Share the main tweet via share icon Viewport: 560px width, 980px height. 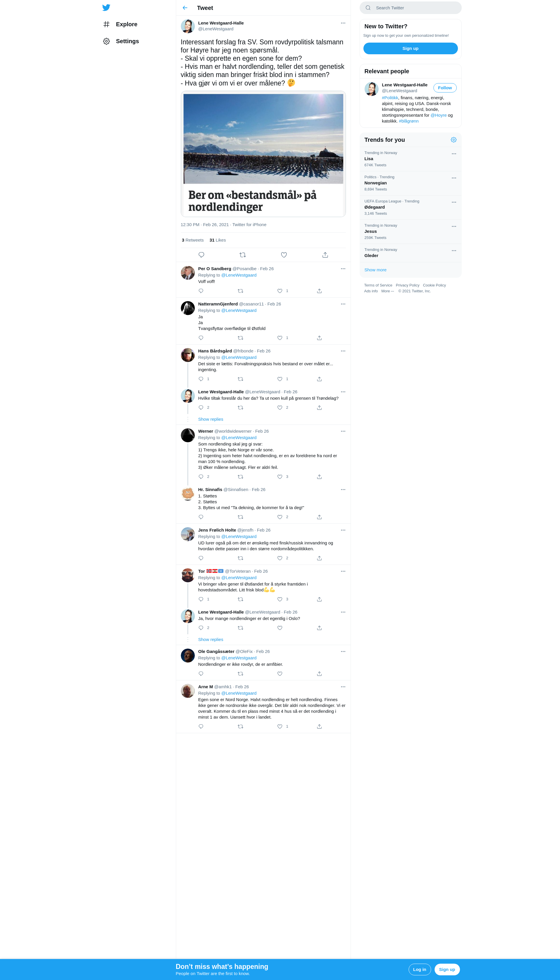coord(325,255)
